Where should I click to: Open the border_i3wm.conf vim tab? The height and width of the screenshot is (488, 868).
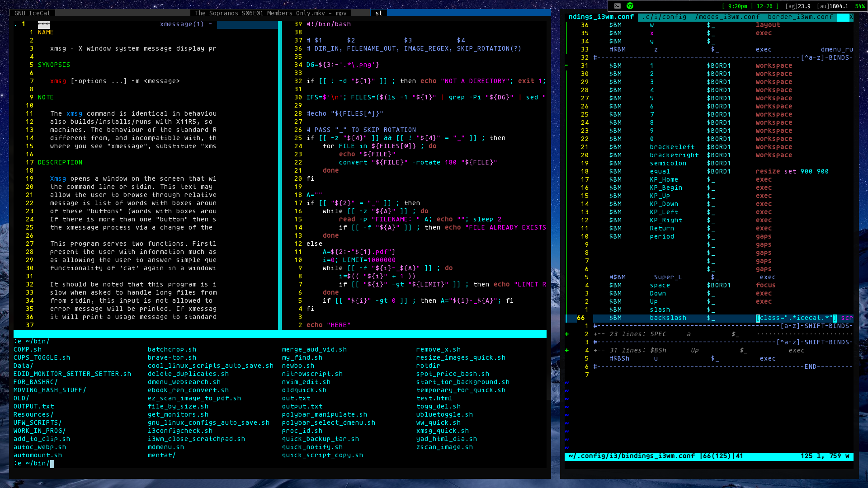pyautogui.click(x=800, y=17)
